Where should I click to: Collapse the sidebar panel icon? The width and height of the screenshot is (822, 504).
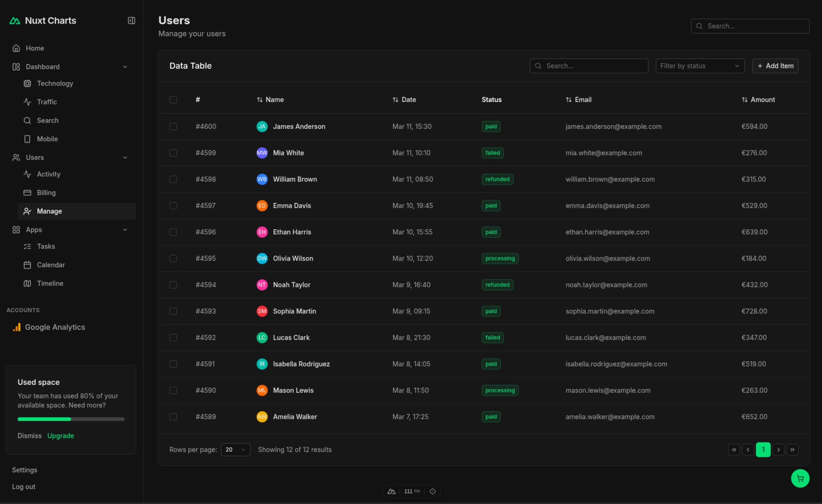132,21
